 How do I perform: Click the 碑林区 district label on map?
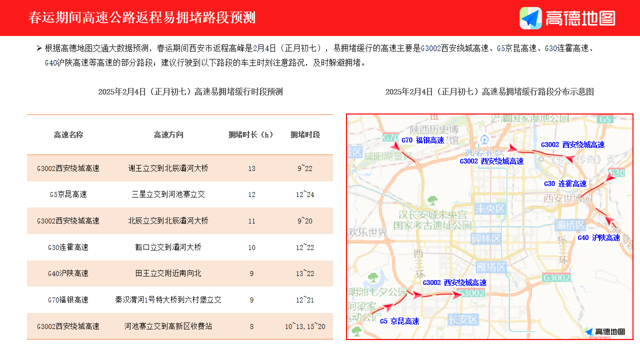[486, 239]
